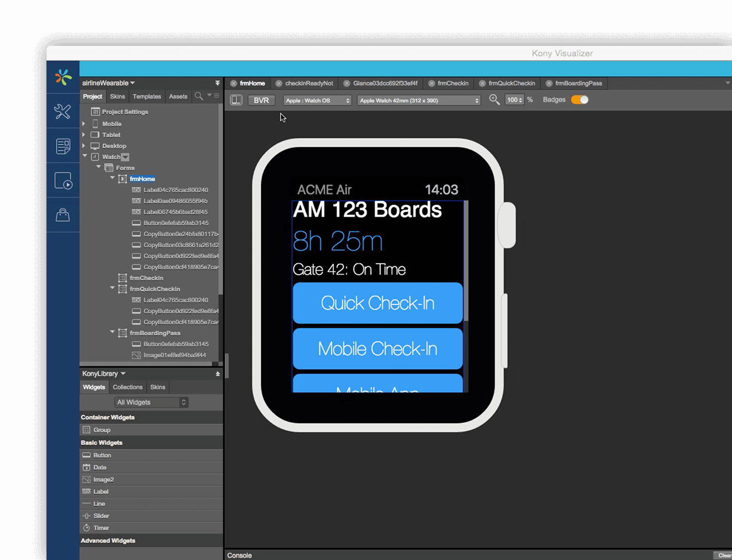Open the wrench and screwdriver tools sidebar icon

pos(63,111)
